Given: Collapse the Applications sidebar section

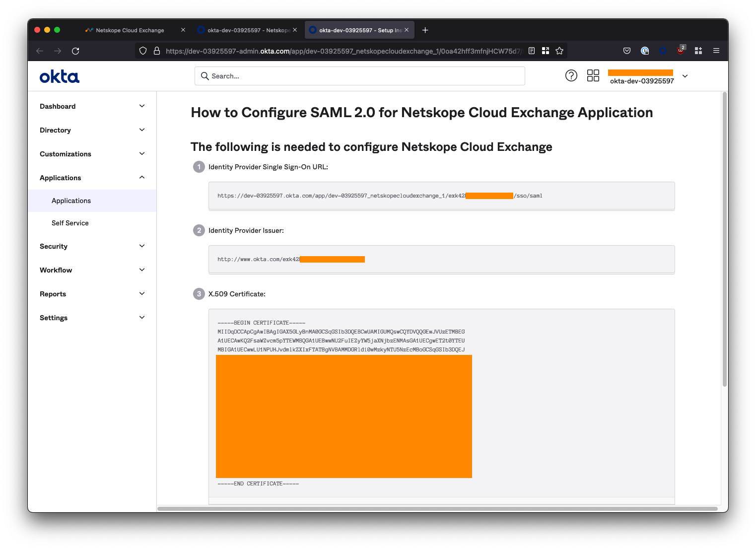Looking at the screenshot, I should (92, 178).
